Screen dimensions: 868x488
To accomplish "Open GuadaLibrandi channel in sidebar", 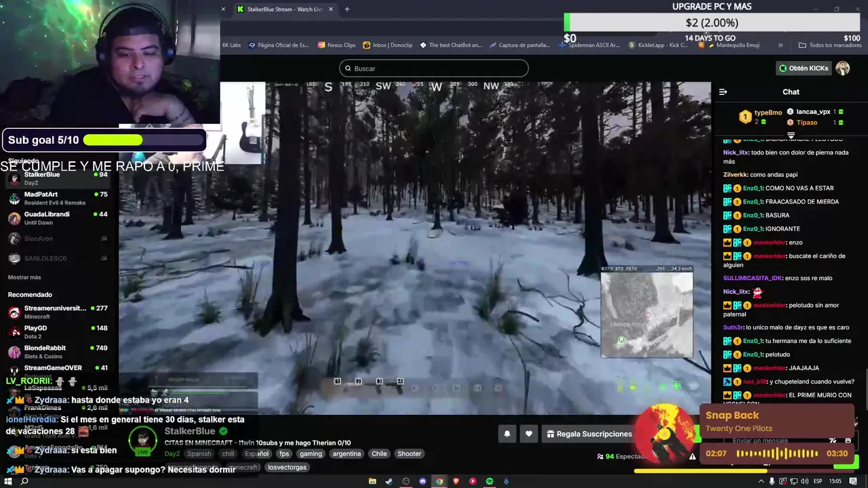I will pyautogui.click(x=59, y=218).
